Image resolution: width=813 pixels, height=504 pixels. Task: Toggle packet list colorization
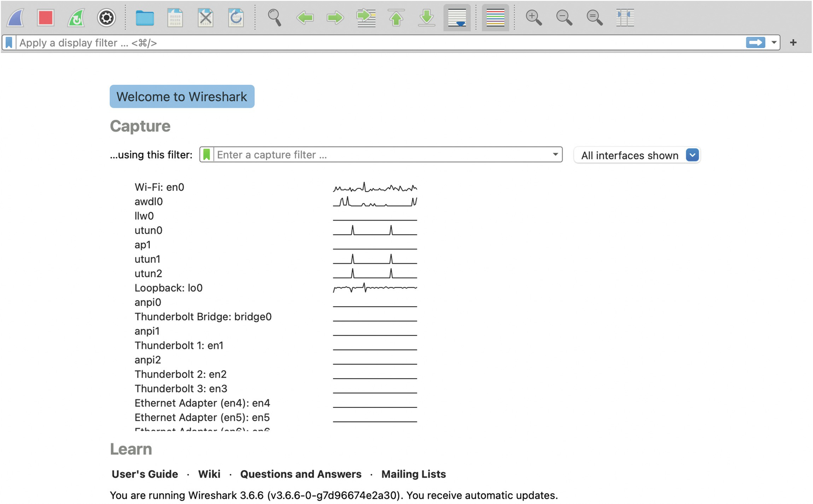(x=495, y=18)
